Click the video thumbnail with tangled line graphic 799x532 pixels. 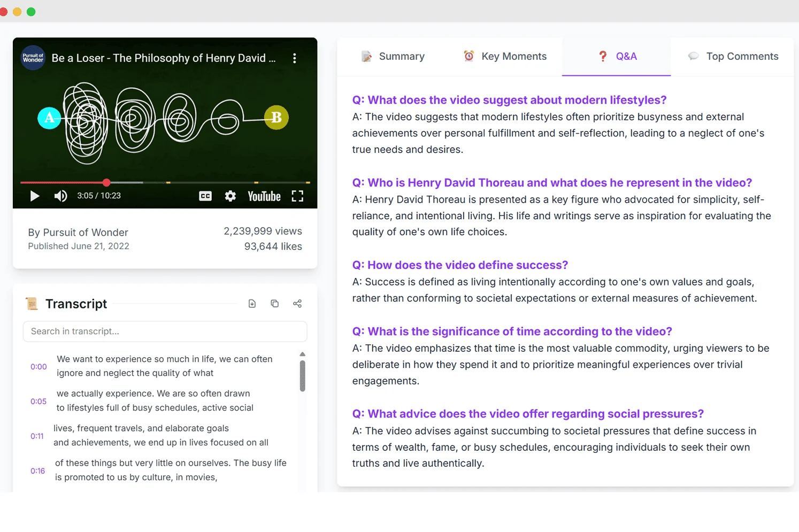tap(165, 123)
